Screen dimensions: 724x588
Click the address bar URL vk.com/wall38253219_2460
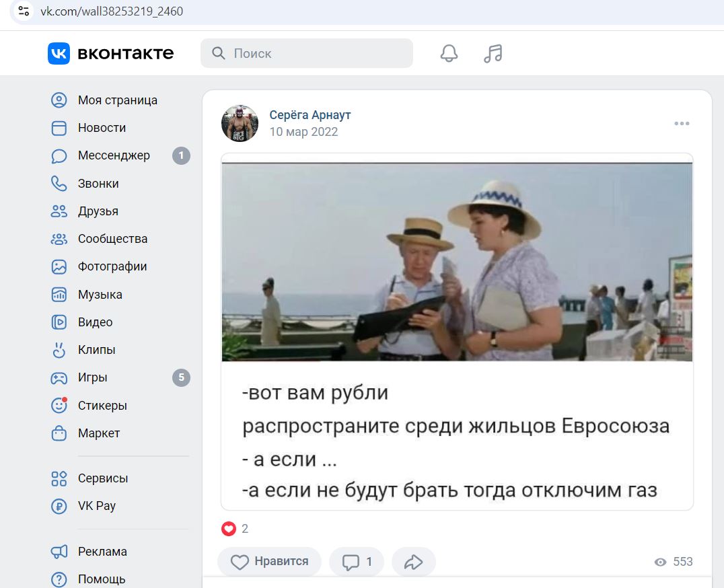point(112,11)
